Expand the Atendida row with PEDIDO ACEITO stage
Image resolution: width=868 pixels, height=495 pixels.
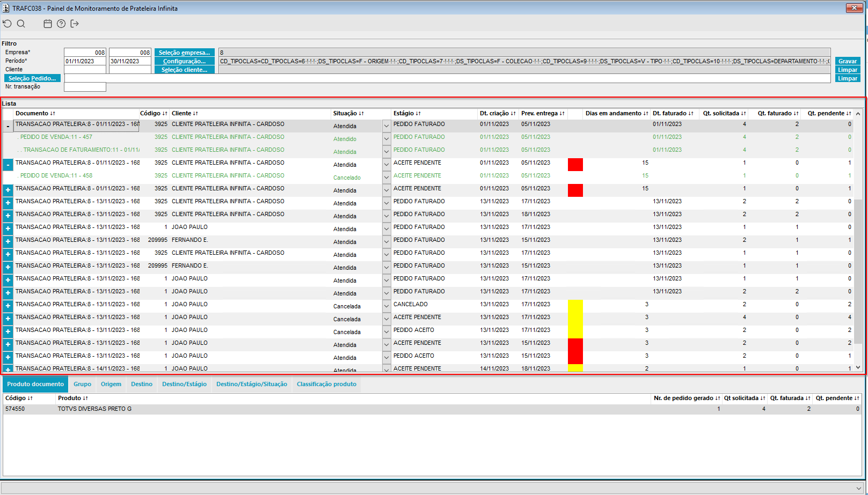coord(8,358)
